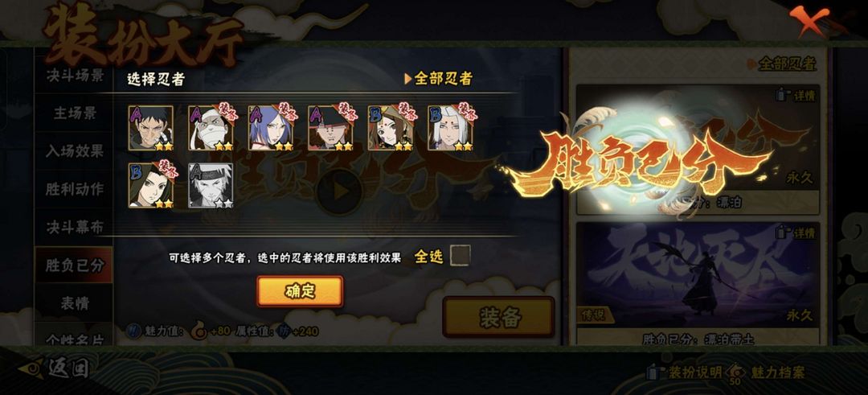The image size is (868, 395).
Task: Switch to the 入场效果 tab
Action: [x=74, y=150]
